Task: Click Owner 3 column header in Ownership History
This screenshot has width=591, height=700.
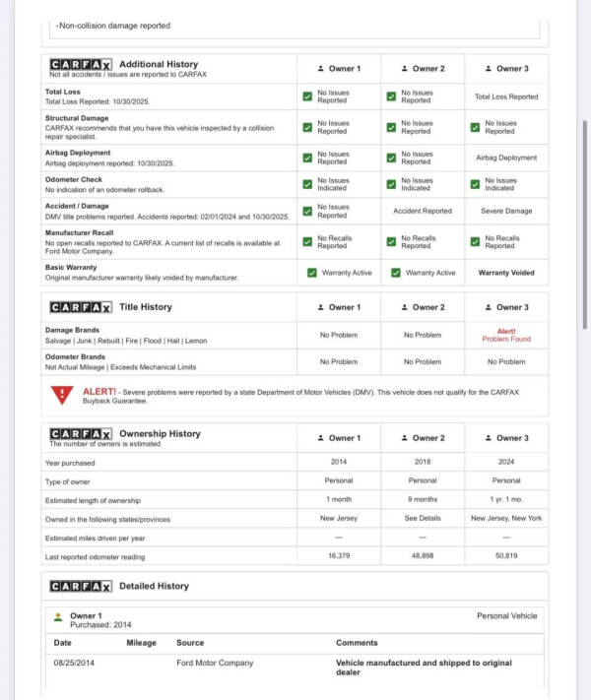Action: click(x=506, y=438)
